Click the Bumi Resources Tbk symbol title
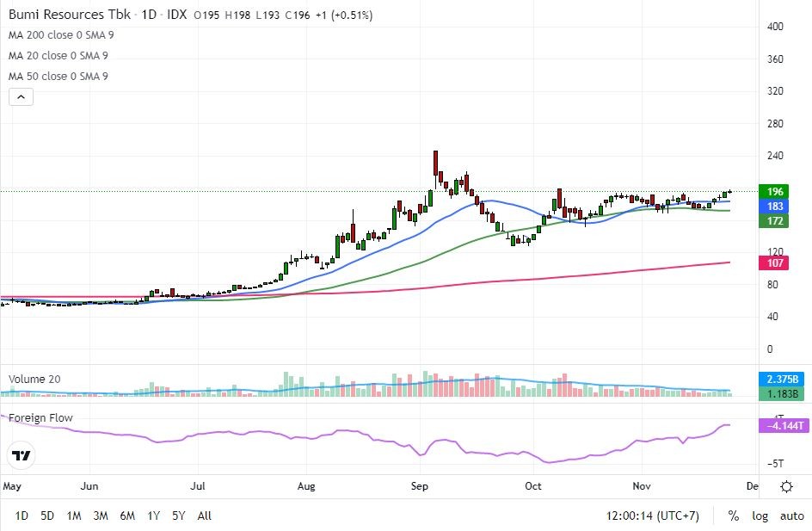The height and width of the screenshot is (531, 812). coord(70,14)
